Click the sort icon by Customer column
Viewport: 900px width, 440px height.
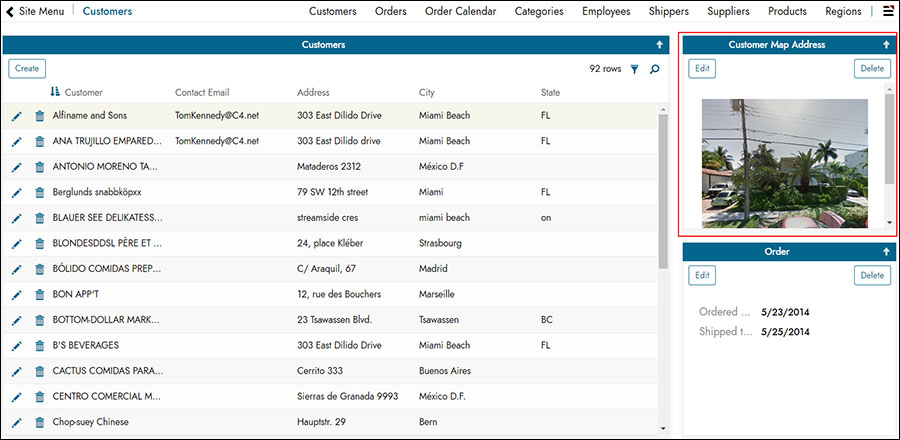point(55,93)
